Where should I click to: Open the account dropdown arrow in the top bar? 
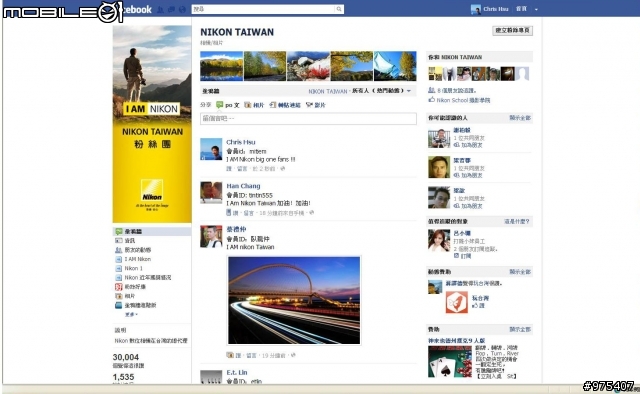pos(536,9)
